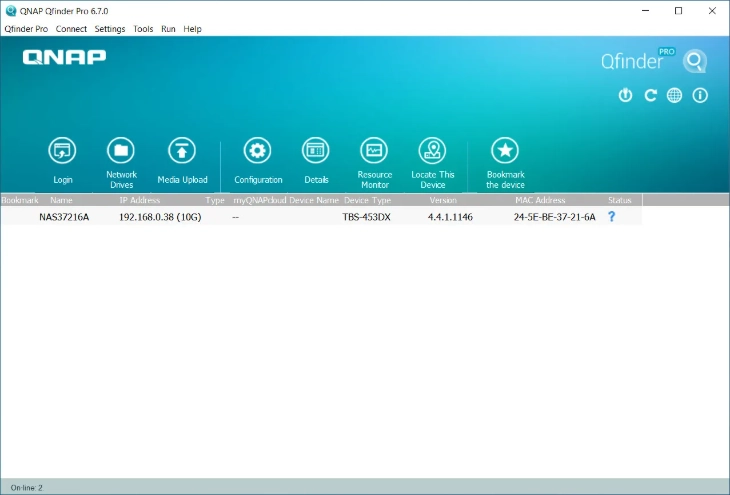Open the Help menu
The image size is (730, 495).
[192, 29]
